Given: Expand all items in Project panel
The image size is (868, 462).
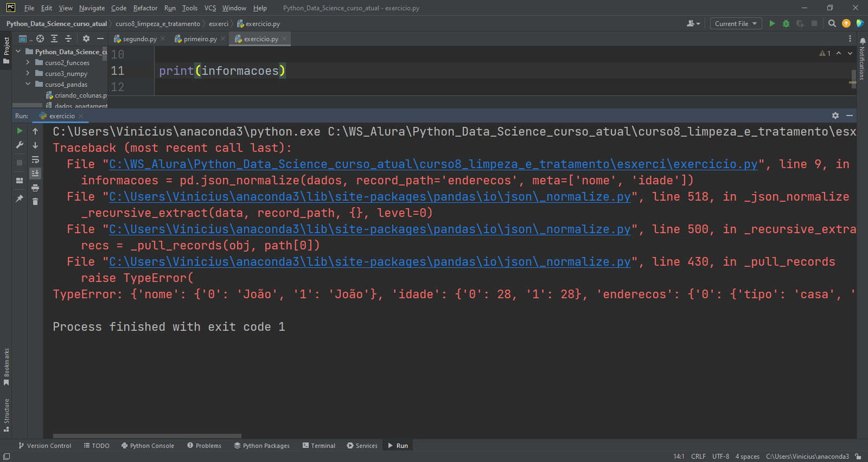Looking at the screenshot, I should (x=54, y=39).
